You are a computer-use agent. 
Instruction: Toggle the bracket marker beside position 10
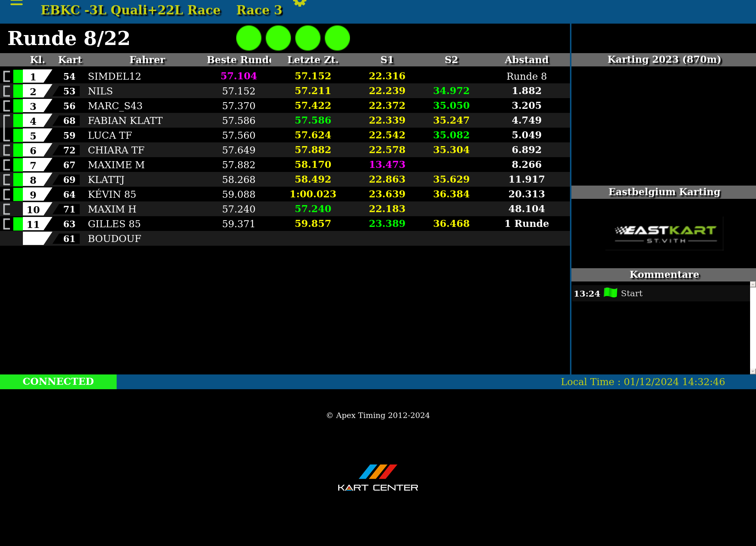click(6, 209)
